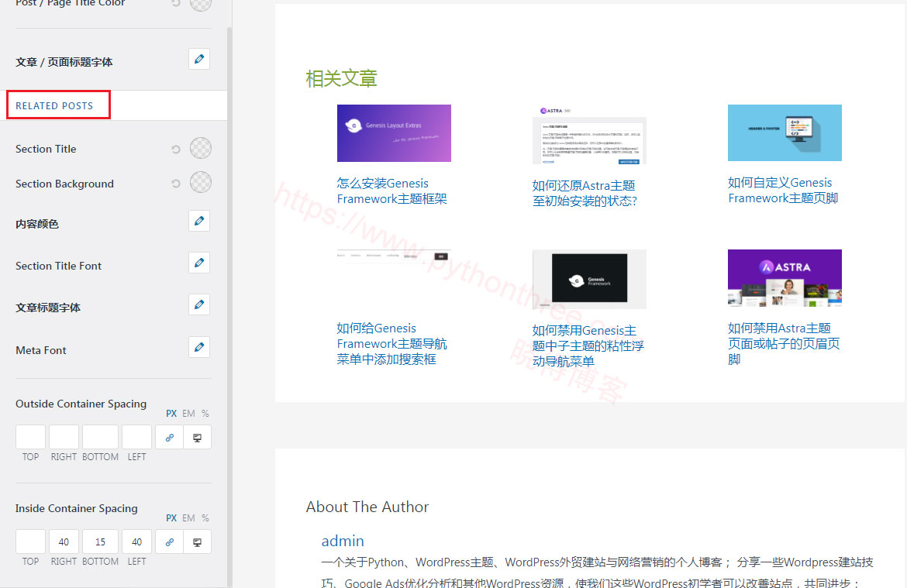Open the 如何还原Astra主题至初始安装的状态 link

click(x=585, y=193)
